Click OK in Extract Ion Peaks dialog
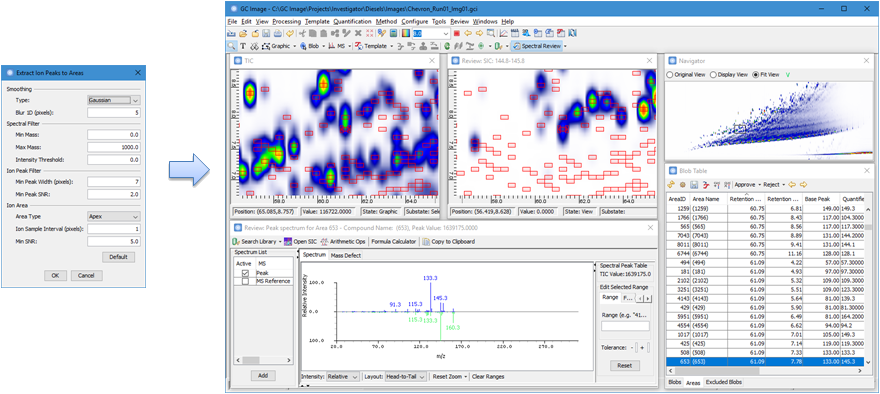Image resolution: width=880 pixels, height=394 pixels. pyautogui.click(x=55, y=276)
